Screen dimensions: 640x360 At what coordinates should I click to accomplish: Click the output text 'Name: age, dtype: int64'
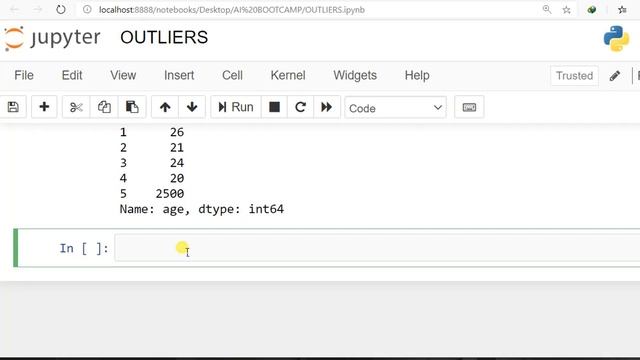click(x=202, y=209)
